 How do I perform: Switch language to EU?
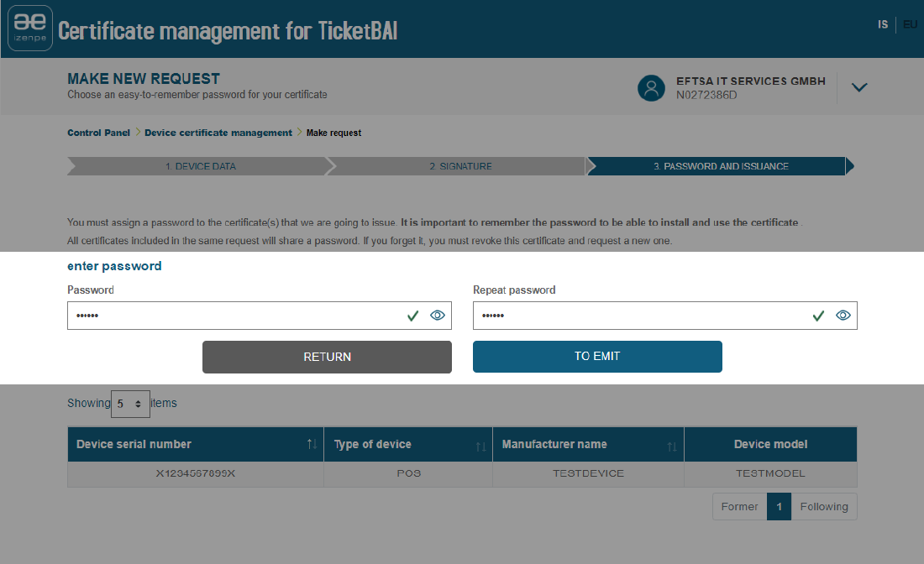910,25
